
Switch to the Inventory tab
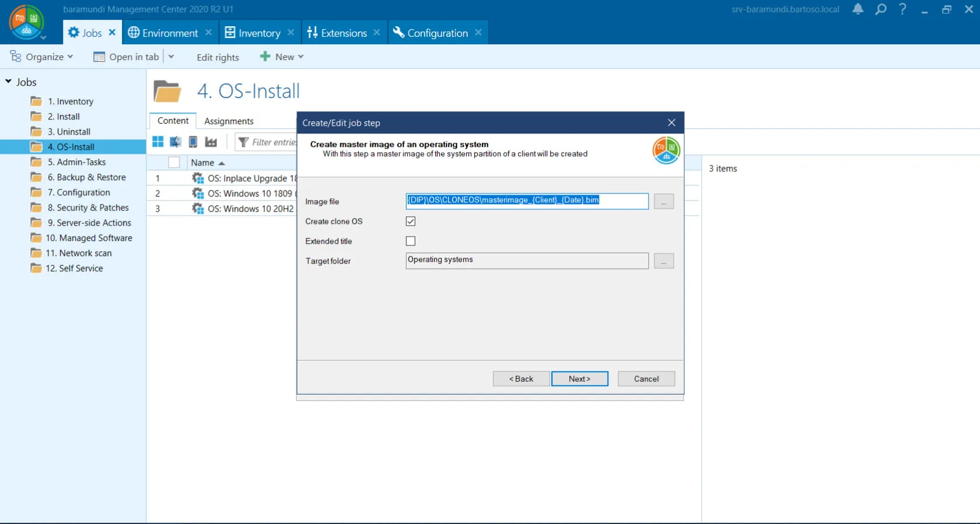tap(253, 33)
